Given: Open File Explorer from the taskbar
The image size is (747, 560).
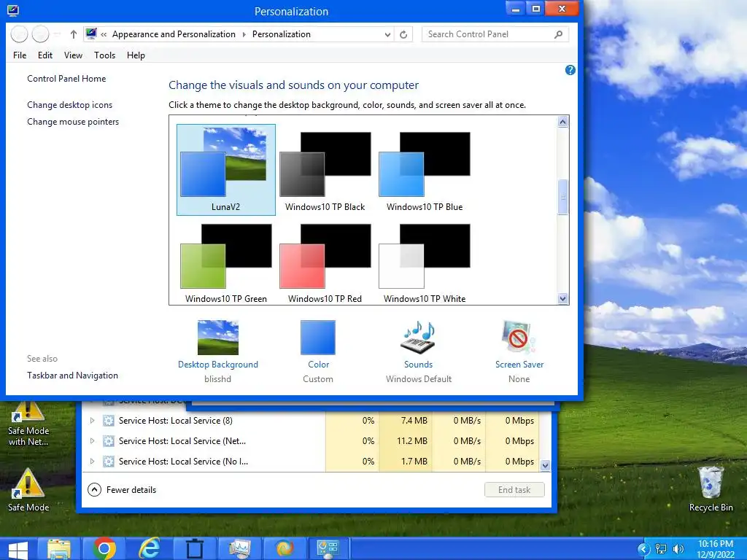Looking at the screenshot, I should pos(59,548).
